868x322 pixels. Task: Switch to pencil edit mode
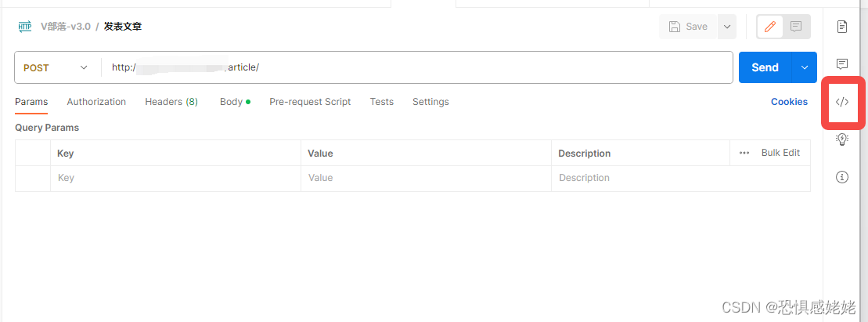pyautogui.click(x=770, y=27)
